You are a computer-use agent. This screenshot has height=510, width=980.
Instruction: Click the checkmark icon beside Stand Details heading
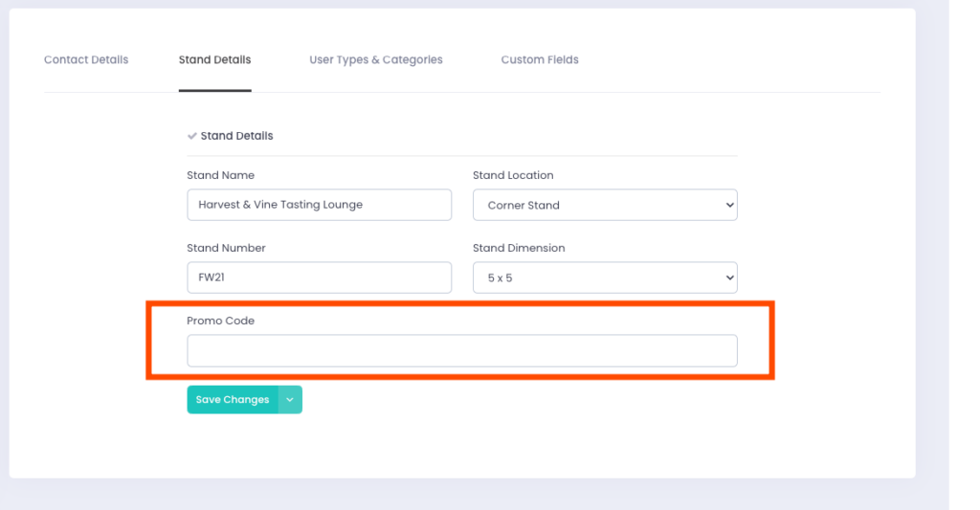click(192, 136)
